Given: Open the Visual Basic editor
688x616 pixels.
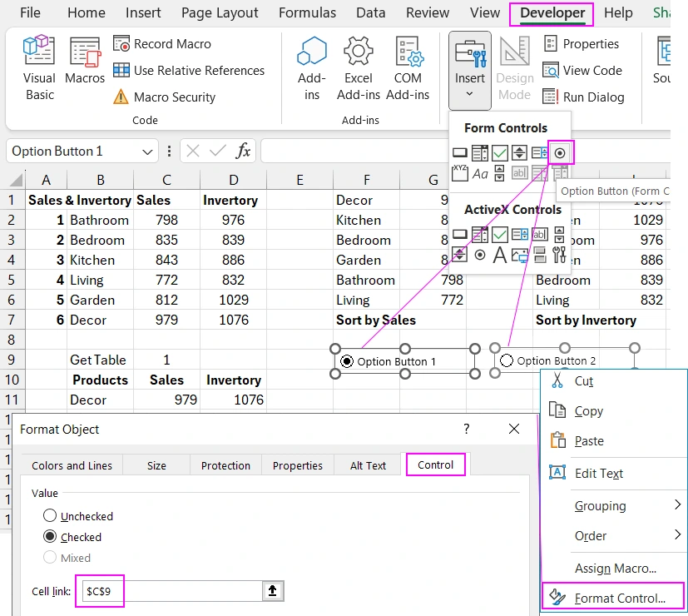Looking at the screenshot, I should [38, 68].
